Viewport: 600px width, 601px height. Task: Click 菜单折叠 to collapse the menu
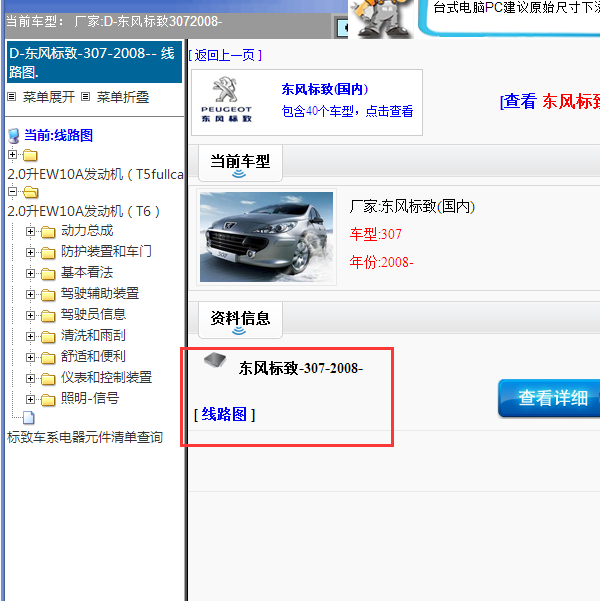tap(123, 97)
